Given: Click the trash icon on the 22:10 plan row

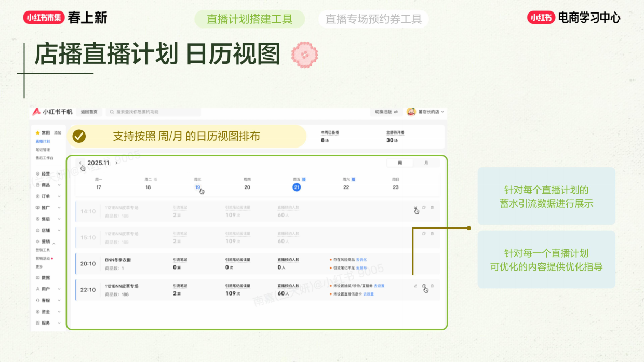Looking at the screenshot, I should pyautogui.click(x=432, y=285).
